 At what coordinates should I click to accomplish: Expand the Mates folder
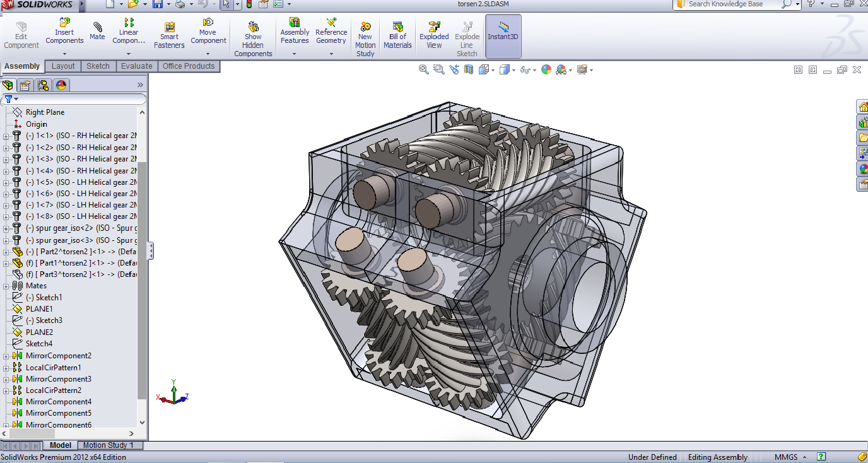6,286
